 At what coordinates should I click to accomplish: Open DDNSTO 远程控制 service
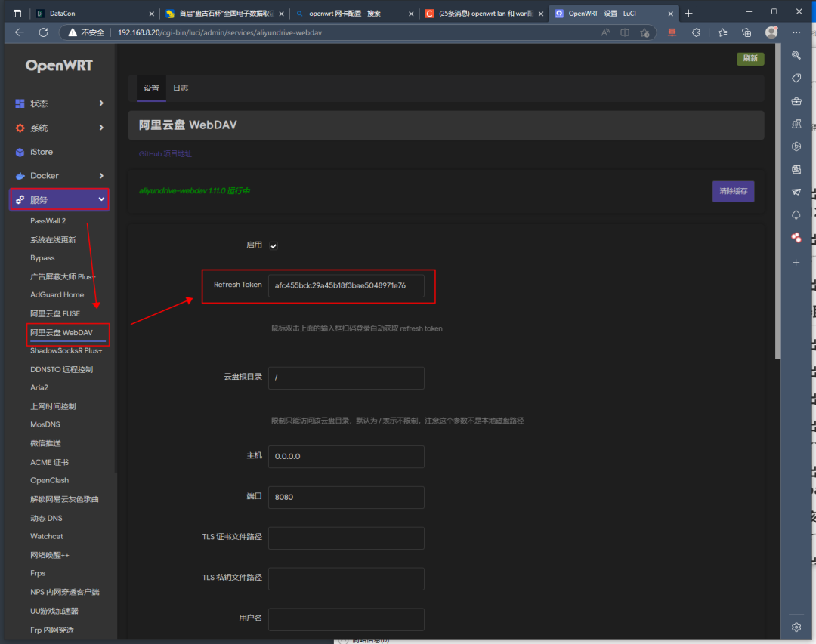tap(61, 369)
